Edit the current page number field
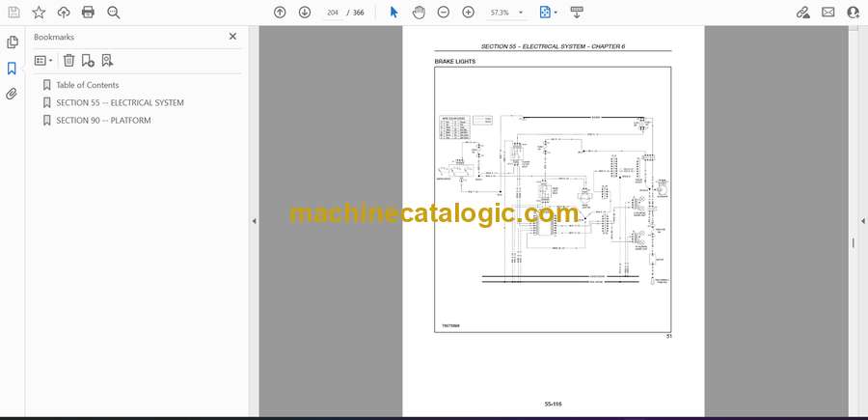 (332, 13)
